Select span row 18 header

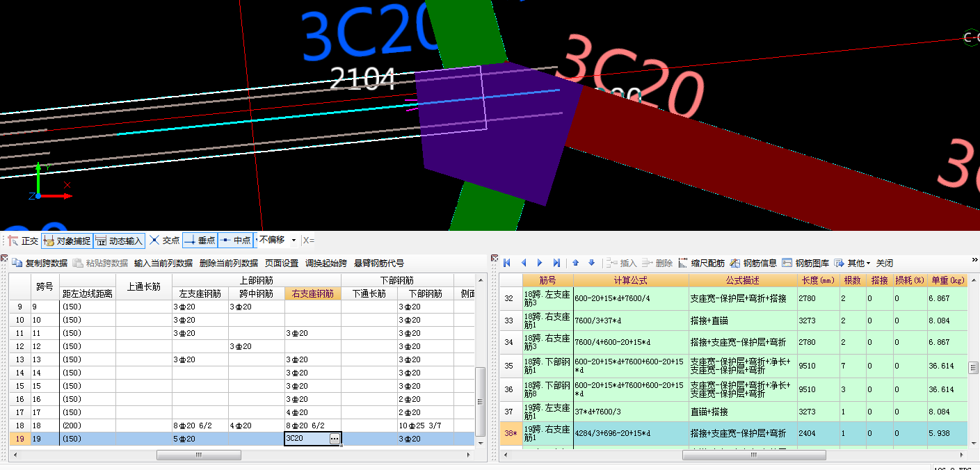pos(20,426)
